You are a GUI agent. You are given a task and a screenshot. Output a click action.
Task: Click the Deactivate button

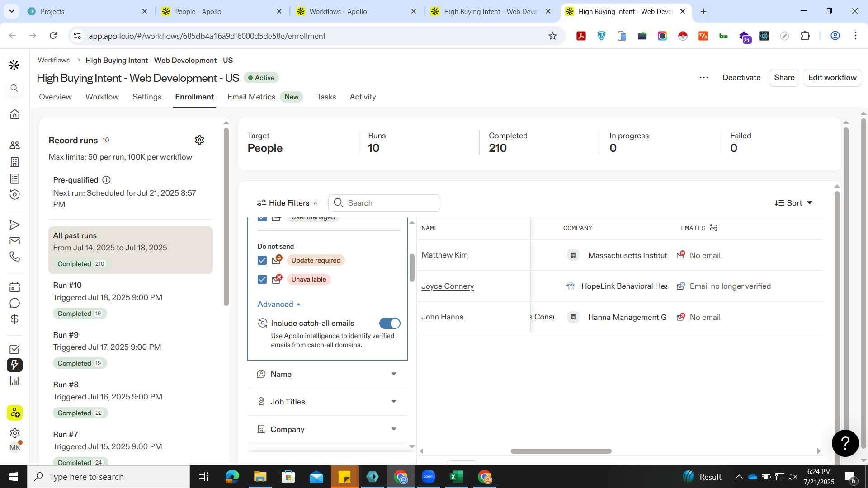(741, 78)
